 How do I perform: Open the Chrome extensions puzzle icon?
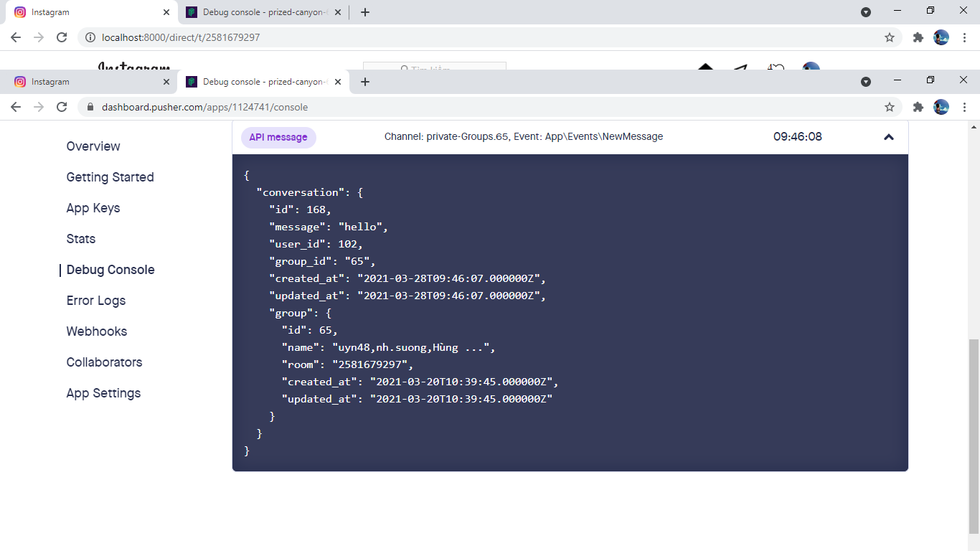point(918,106)
